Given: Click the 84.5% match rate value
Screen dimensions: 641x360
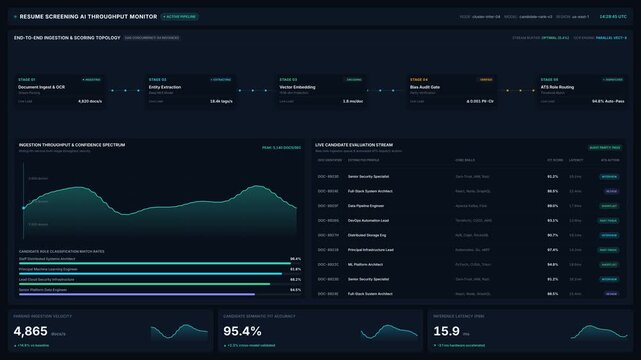Looking at the screenshot, I should point(296,290).
